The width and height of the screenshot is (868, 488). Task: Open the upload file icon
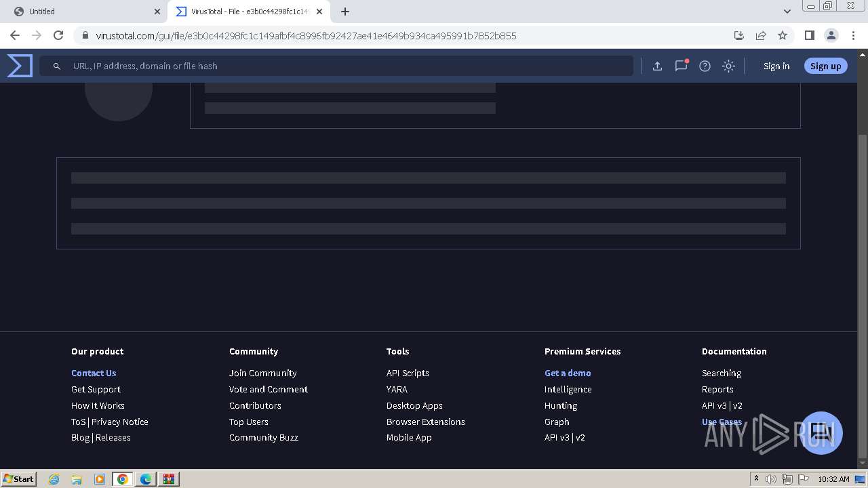coord(657,66)
